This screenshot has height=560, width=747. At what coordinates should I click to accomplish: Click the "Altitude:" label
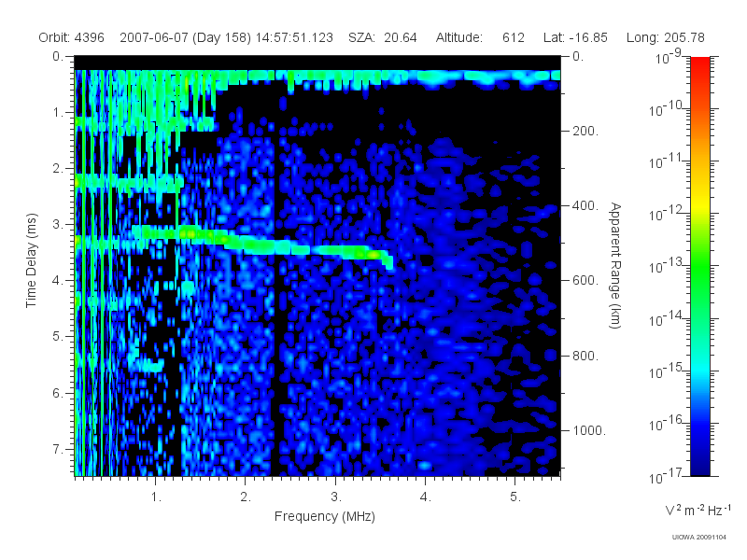458,37
